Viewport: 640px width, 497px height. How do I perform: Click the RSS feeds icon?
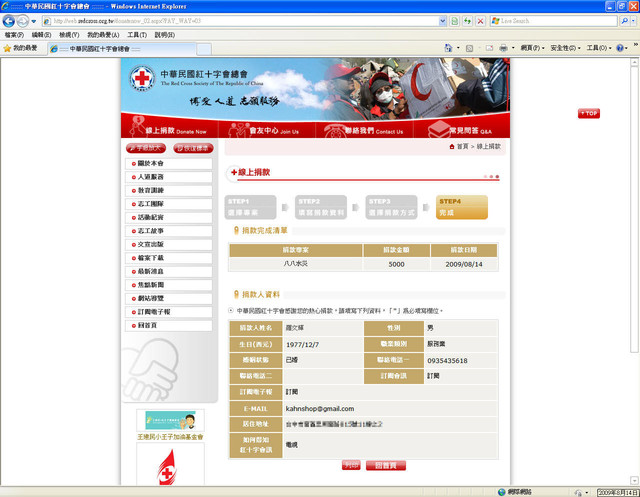pos(469,48)
